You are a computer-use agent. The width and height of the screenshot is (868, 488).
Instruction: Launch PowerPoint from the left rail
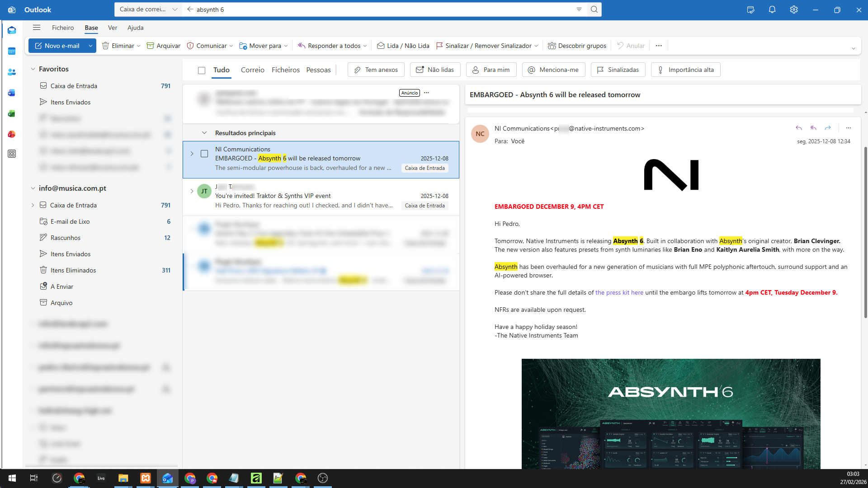pos(12,134)
